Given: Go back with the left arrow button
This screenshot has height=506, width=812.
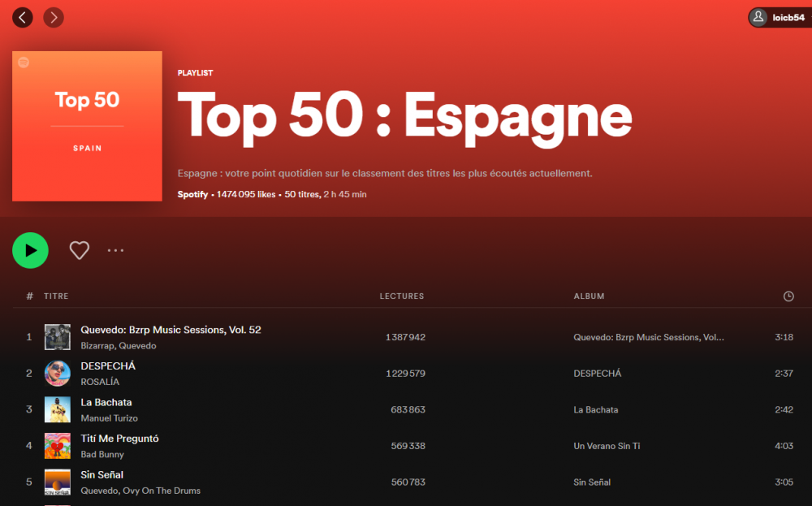Looking at the screenshot, I should (x=22, y=18).
